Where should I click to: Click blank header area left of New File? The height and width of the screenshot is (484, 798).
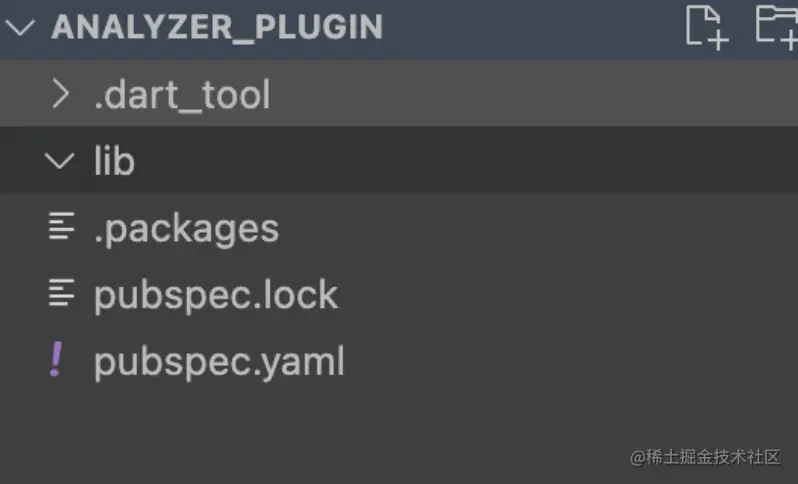pyautogui.click(x=530, y=27)
